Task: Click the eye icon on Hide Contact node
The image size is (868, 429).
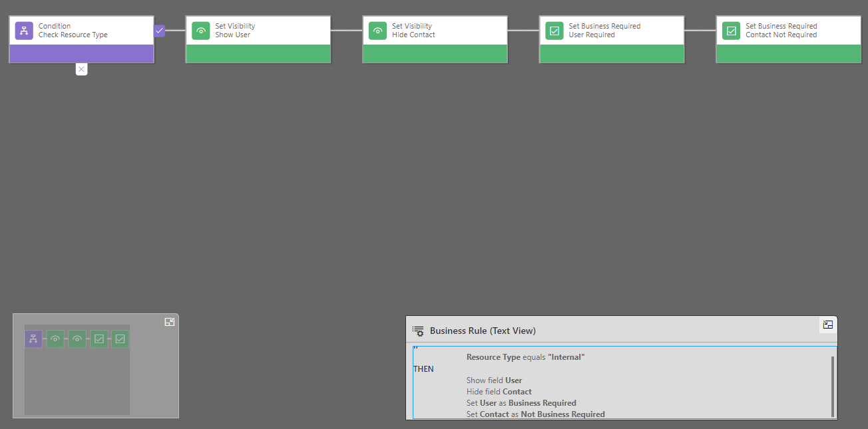Action: pyautogui.click(x=378, y=31)
